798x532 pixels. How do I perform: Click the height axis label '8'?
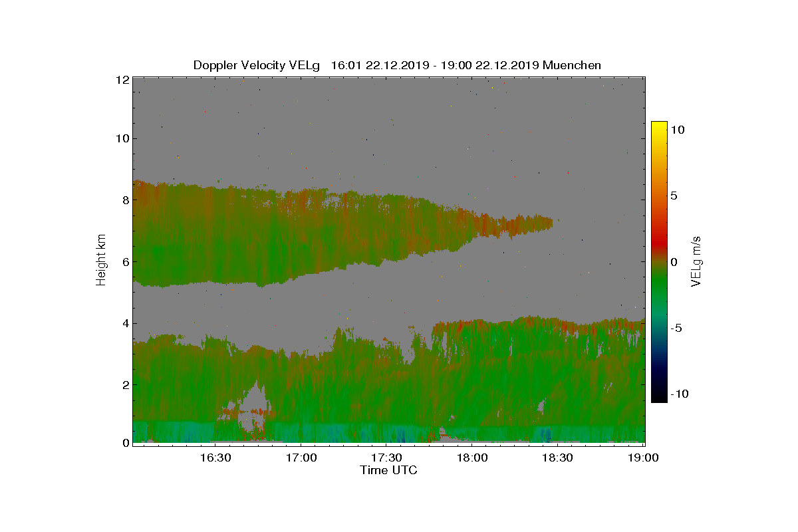tap(124, 200)
